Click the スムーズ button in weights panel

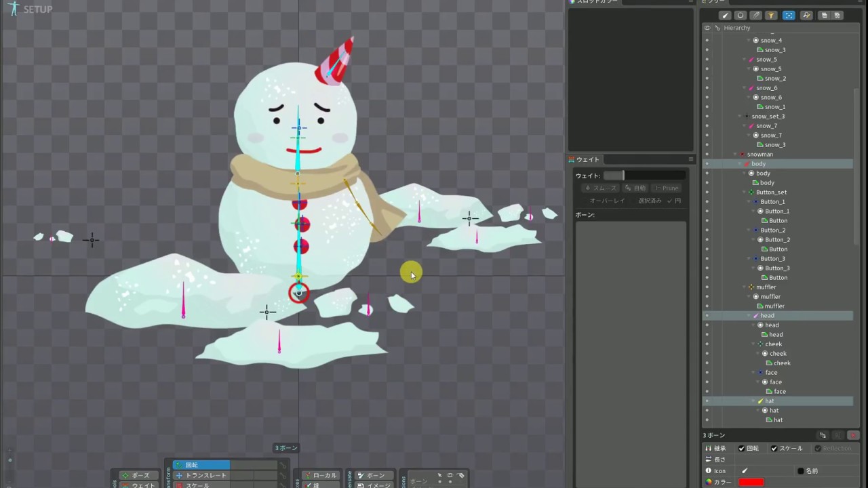coord(601,188)
